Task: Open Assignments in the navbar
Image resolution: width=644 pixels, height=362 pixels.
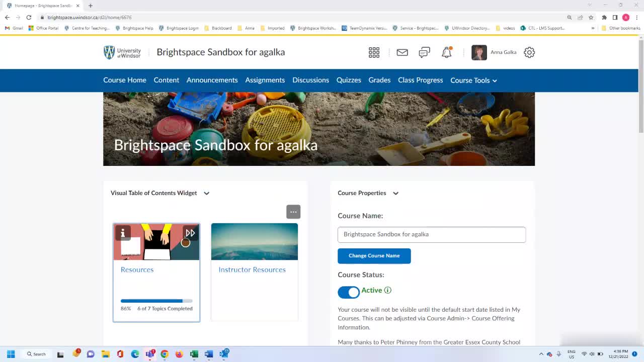Action: tap(265, 80)
